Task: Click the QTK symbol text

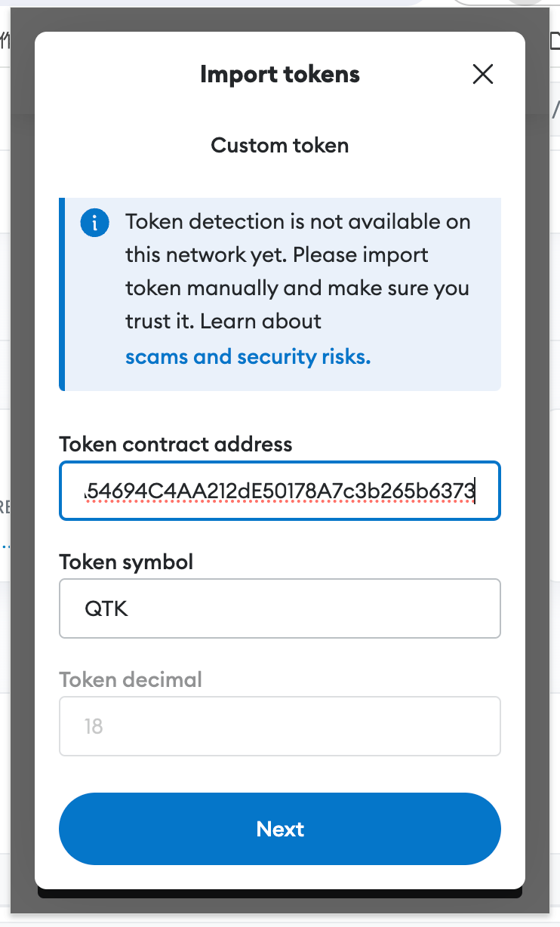Action: (x=106, y=608)
